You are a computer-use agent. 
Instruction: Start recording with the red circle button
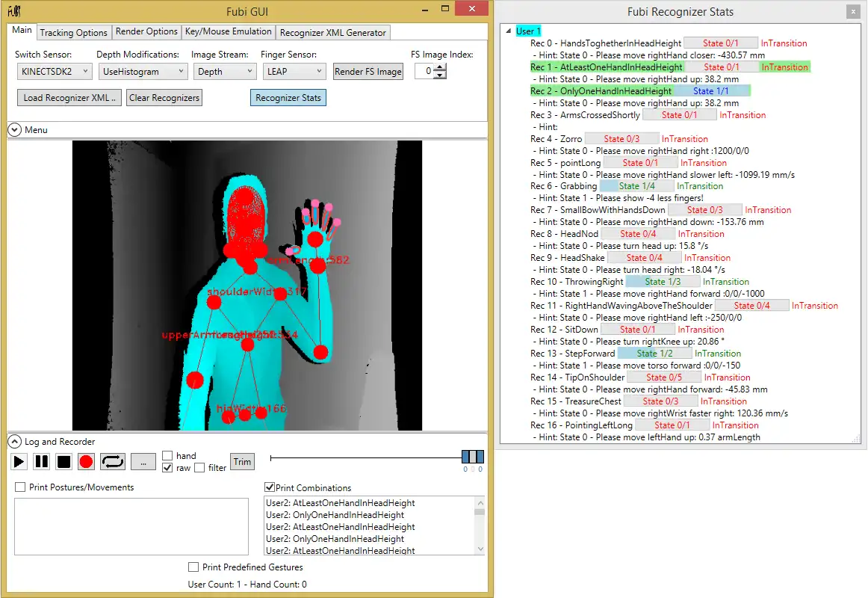pyautogui.click(x=86, y=461)
